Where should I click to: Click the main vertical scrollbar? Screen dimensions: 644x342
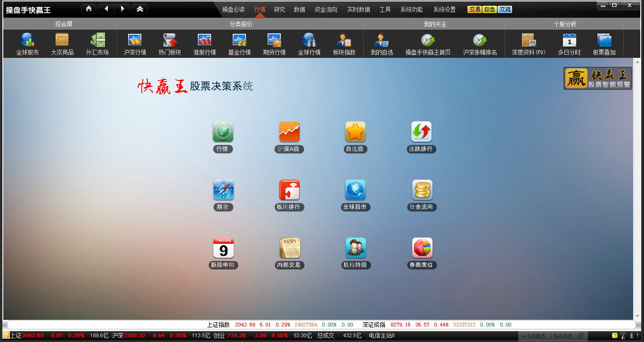pyautogui.click(x=637, y=189)
